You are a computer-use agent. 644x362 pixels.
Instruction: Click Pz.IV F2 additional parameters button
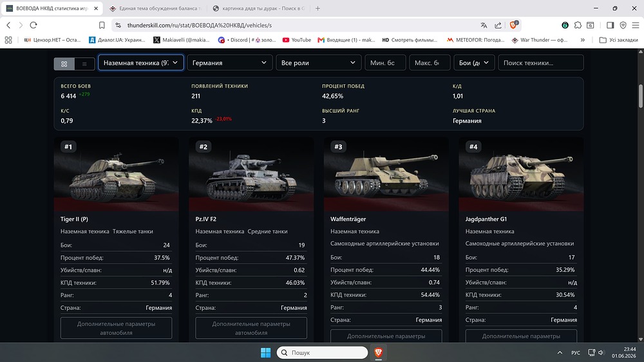251,328
